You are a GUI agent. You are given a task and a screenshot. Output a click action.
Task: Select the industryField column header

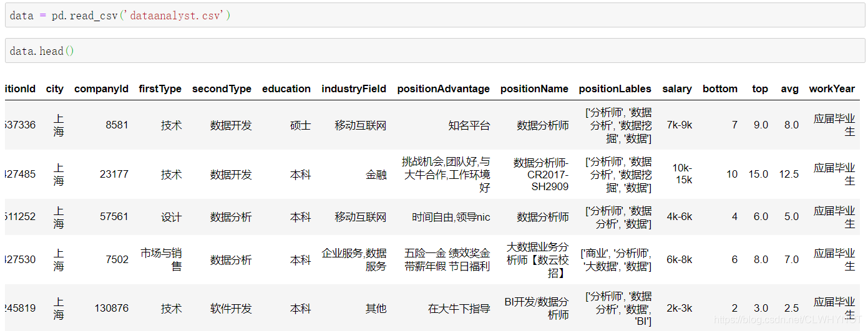[354, 89]
